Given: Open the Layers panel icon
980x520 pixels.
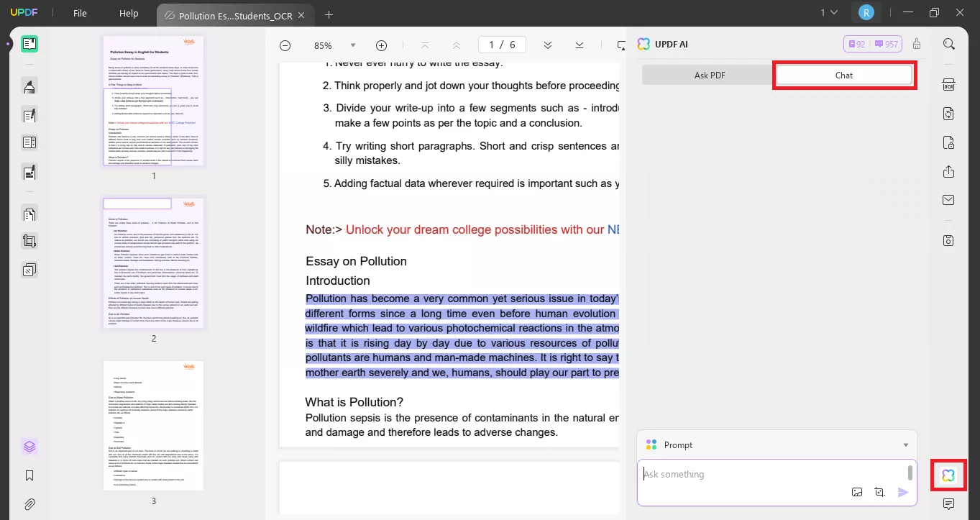Looking at the screenshot, I should [x=29, y=447].
